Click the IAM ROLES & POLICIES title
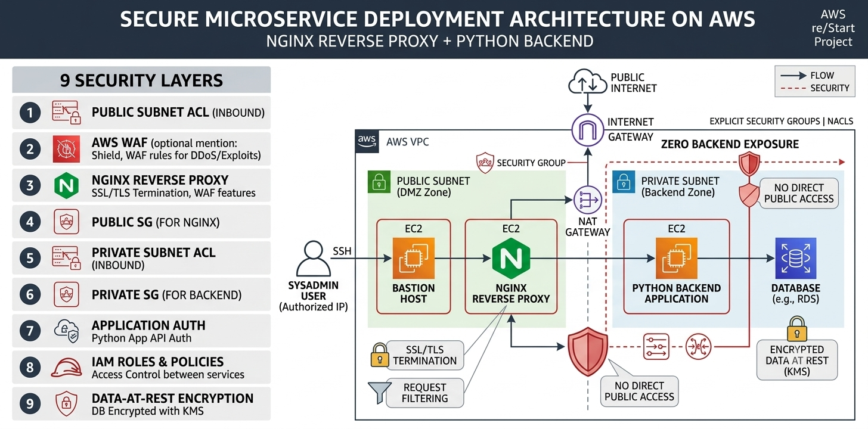 158,362
